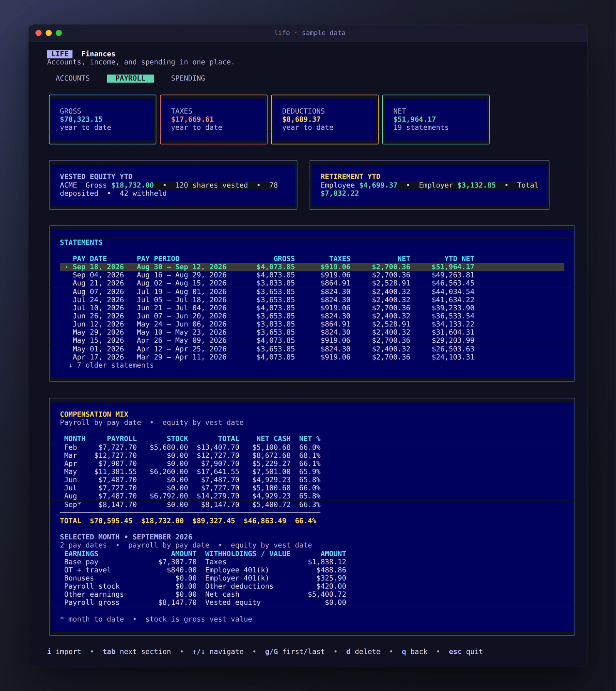Screen dimensions: 616x691
Task: Click the NET % column header
Action: tap(310, 439)
